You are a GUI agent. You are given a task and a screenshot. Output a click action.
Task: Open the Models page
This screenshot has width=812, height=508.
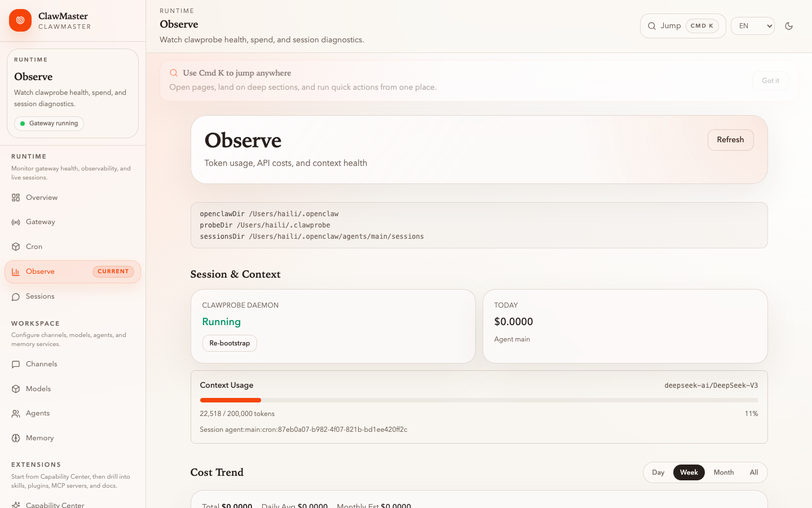pyautogui.click(x=73, y=389)
